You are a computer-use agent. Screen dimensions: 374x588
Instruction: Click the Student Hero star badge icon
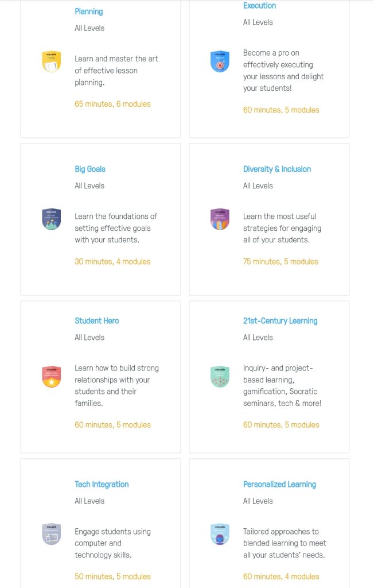coord(51,377)
